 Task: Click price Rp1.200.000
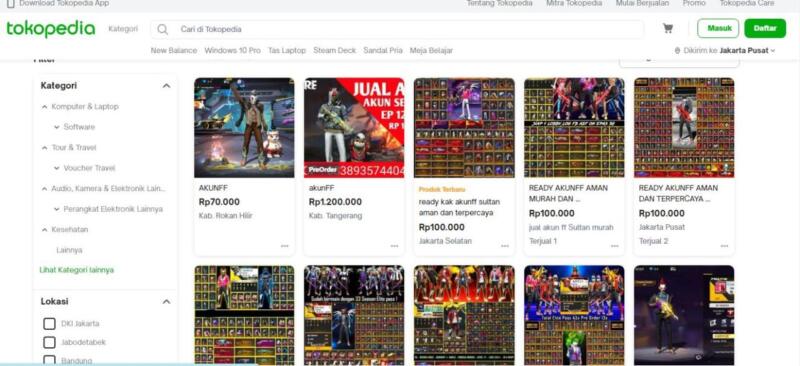click(335, 202)
